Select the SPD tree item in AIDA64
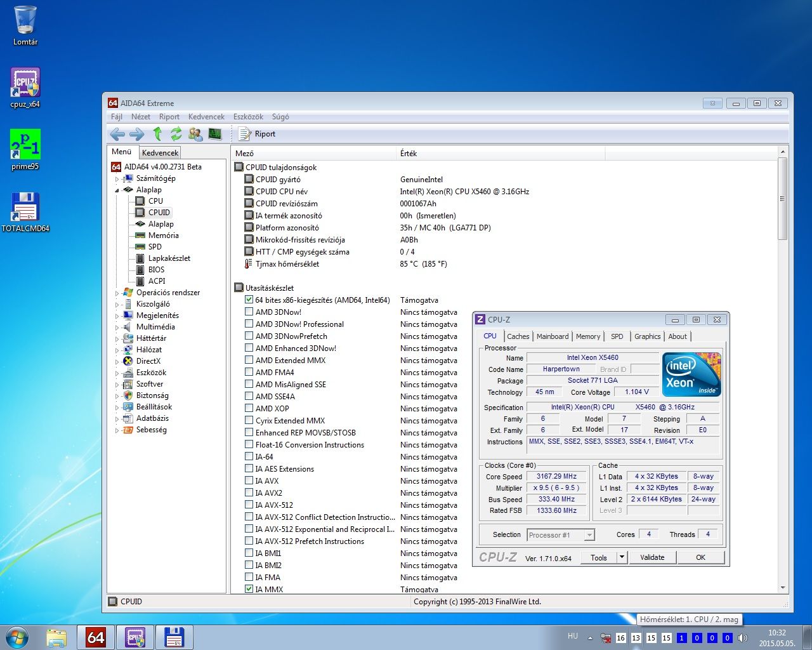Image resolution: width=812 pixels, height=650 pixels. tap(155, 247)
